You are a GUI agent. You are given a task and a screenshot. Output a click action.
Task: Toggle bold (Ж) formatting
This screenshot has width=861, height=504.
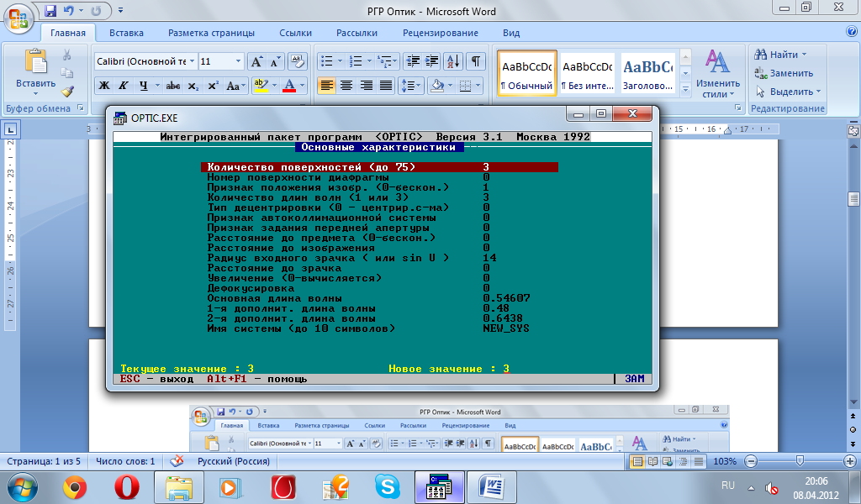103,86
